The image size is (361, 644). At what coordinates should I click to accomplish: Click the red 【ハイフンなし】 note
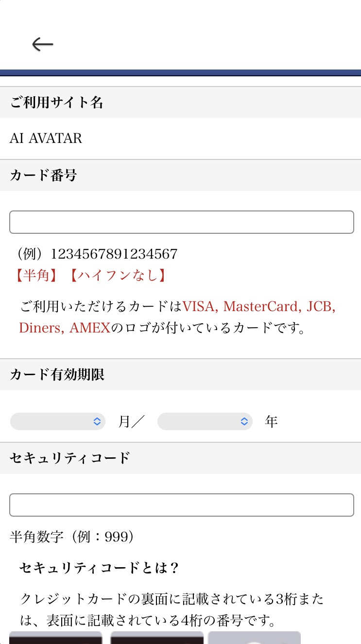118,276
